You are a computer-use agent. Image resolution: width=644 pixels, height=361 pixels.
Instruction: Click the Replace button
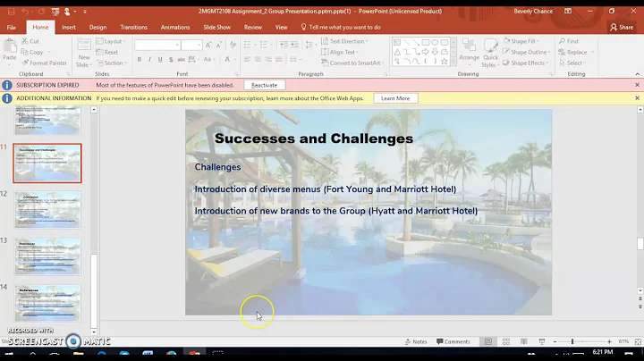coord(573,52)
